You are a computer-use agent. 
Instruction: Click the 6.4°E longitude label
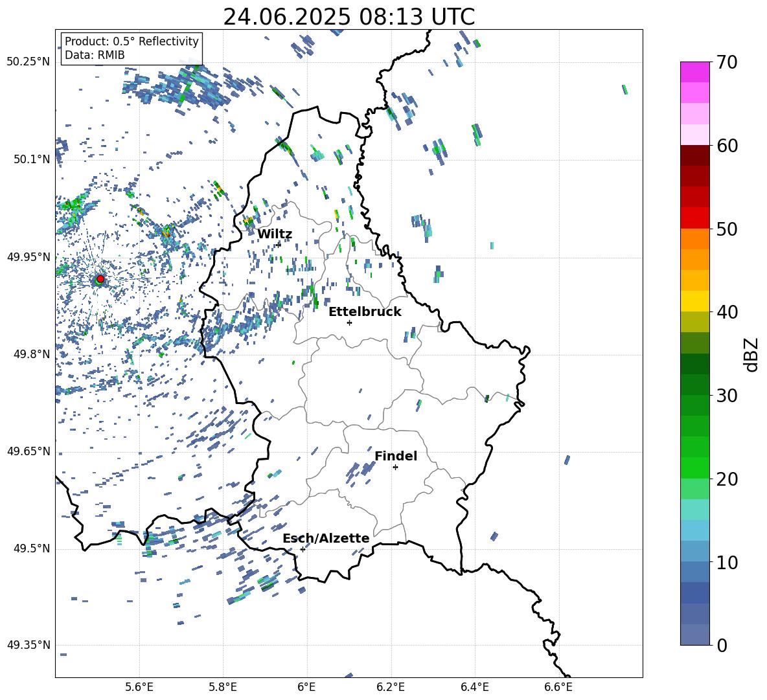pos(474,687)
